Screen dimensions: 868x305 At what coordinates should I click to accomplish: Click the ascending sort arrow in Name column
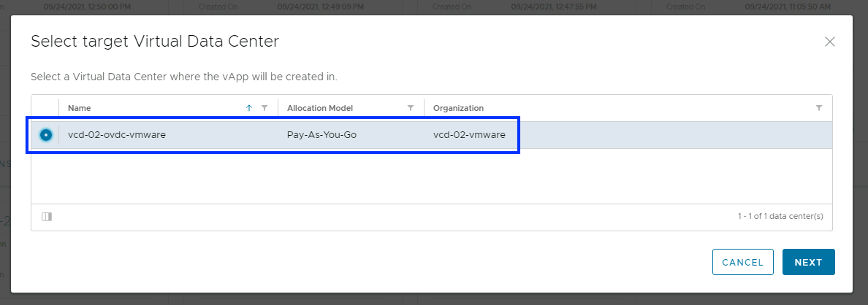click(249, 108)
